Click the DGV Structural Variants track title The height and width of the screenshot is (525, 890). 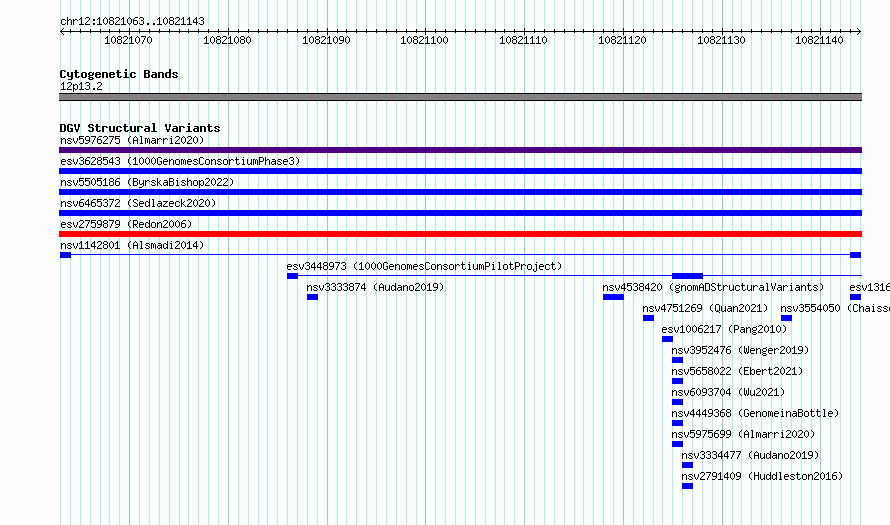[140, 128]
